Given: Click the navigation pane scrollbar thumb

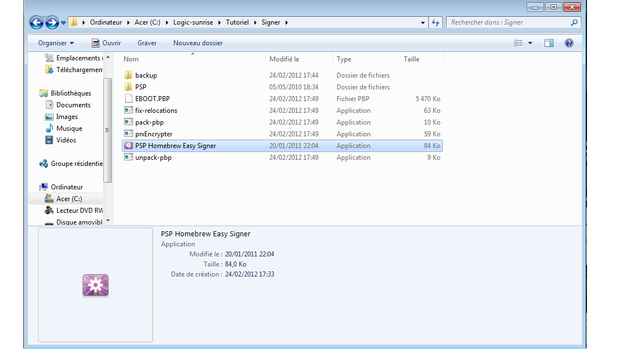Looking at the screenshot, I should 108,130.
